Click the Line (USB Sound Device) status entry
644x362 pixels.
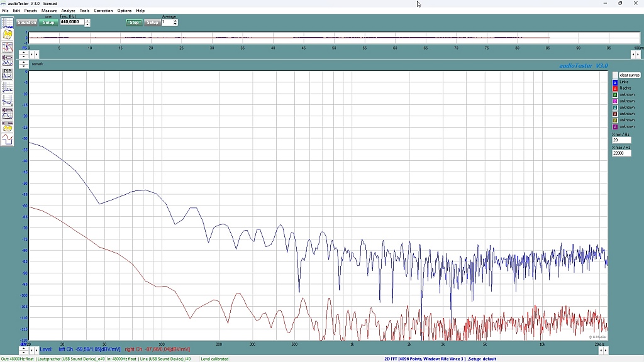tap(165, 359)
